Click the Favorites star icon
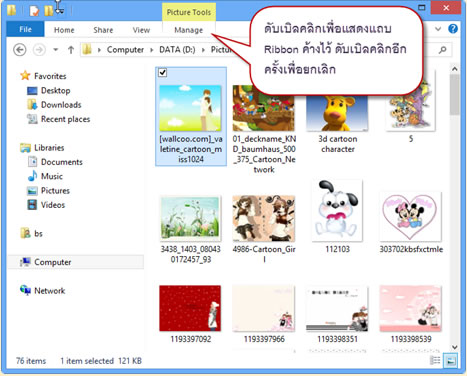Image resolution: width=467 pixels, height=376 pixels. point(25,76)
